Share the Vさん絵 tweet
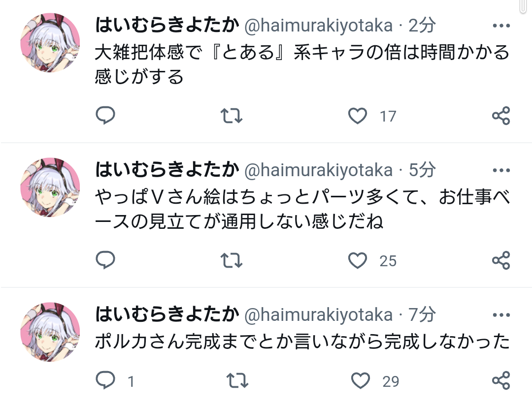Screen dimensions: 532x405 [501, 260]
